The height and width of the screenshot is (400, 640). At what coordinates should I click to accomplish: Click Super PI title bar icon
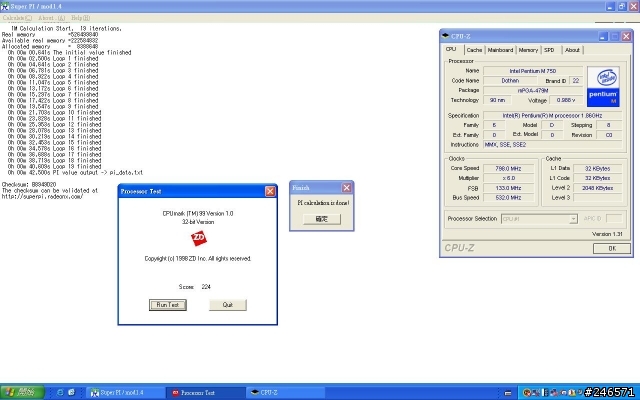click(x=5, y=4)
